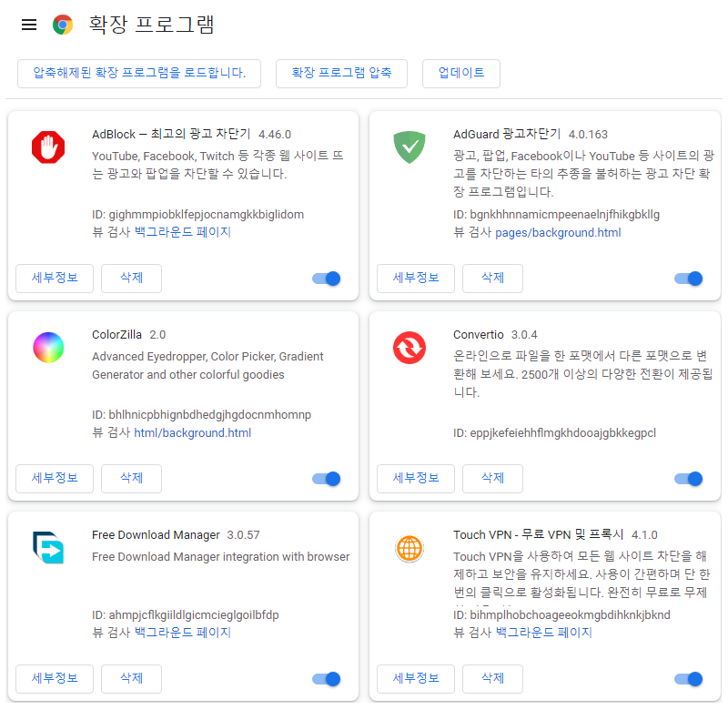Image resolution: width=728 pixels, height=710 pixels.
Task: Click the Convertio ID eppjkefeiehhflmgkhdooajgbkkegpcl text
Action: click(x=554, y=432)
